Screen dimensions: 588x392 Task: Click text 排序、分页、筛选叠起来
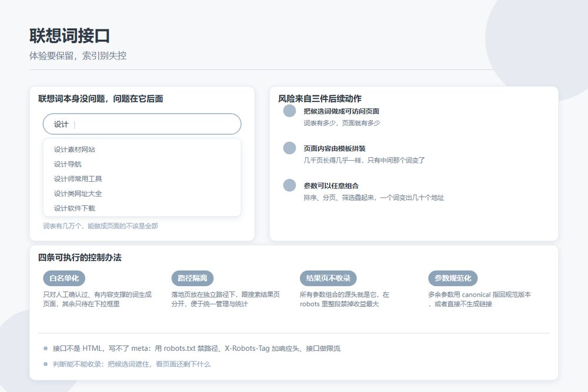(x=339, y=198)
